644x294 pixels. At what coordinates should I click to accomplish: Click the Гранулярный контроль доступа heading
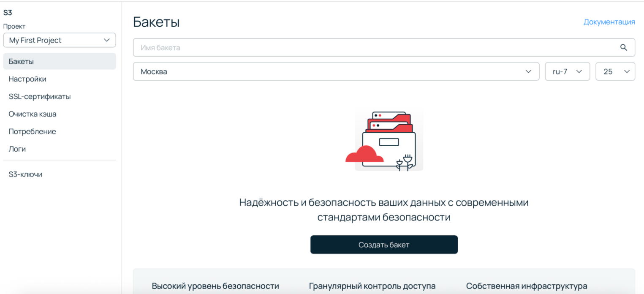(373, 286)
